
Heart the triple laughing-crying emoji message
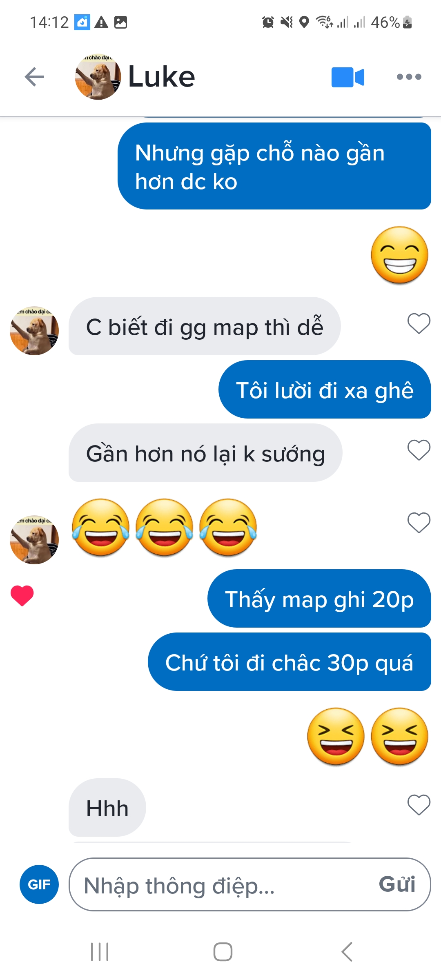click(x=419, y=523)
